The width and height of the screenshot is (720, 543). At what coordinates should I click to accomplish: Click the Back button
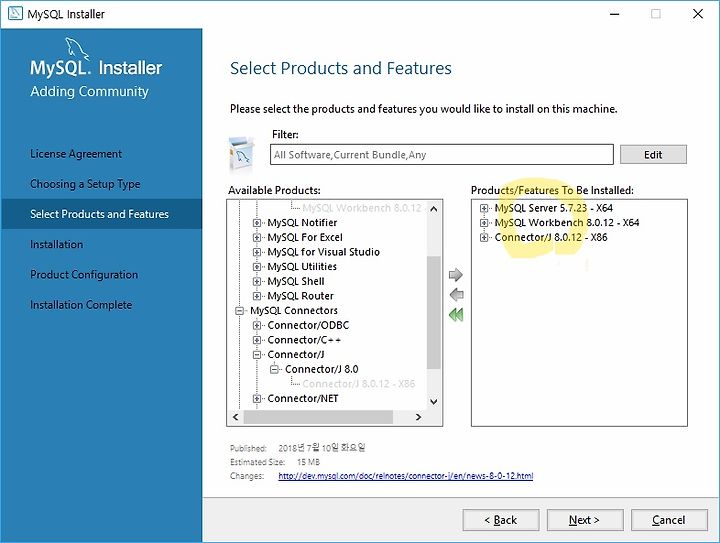(501, 520)
